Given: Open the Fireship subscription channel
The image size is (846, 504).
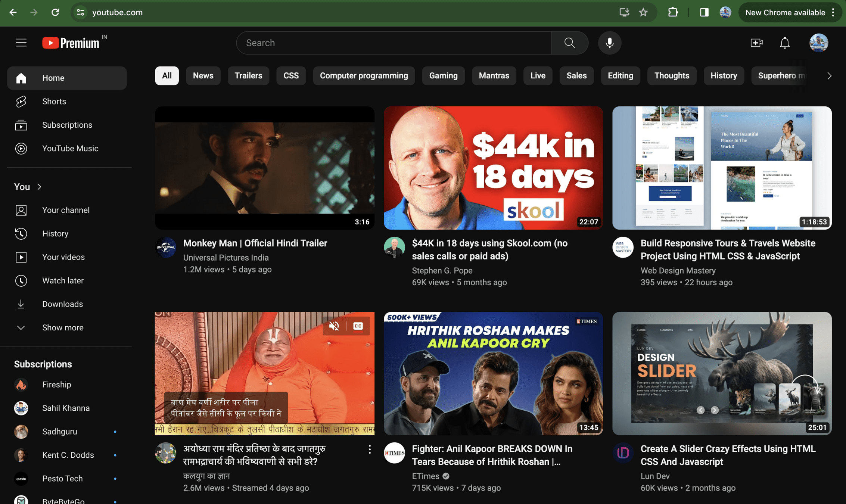Looking at the screenshot, I should point(56,385).
